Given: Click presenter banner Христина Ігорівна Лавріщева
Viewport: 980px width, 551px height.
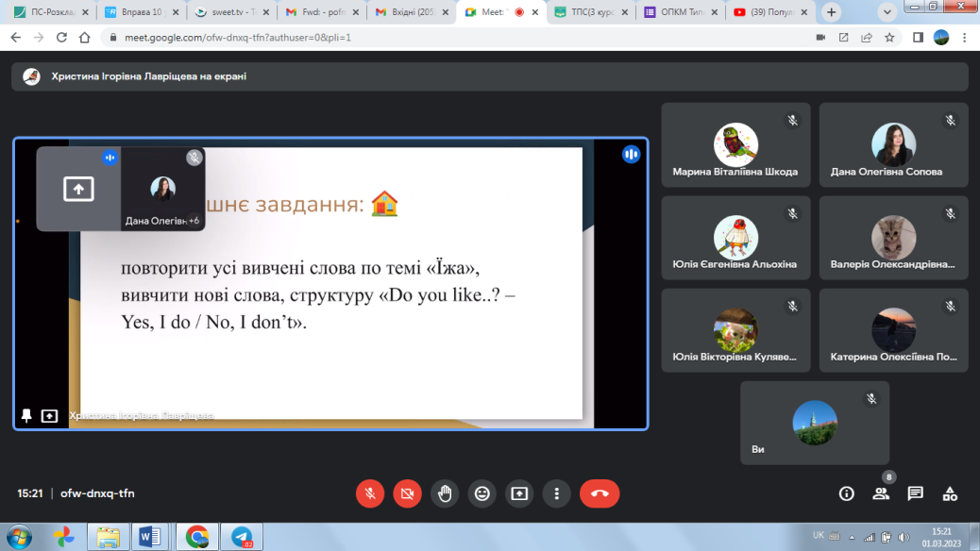Looking at the screenshot, I should point(490,76).
